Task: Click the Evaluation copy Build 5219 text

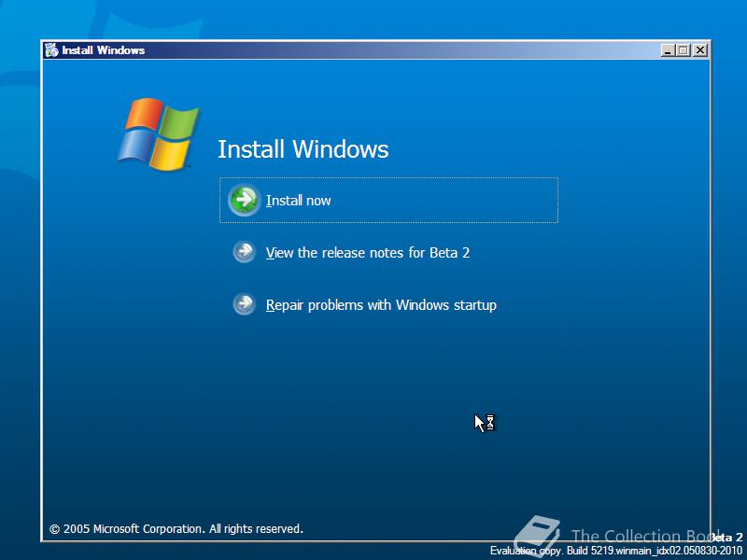Action: point(616,551)
